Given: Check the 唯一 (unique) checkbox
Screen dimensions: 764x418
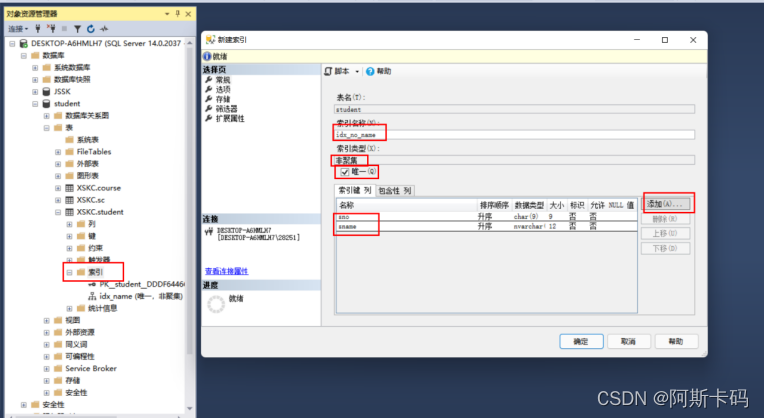Looking at the screenshot, I should coord(345,172).
